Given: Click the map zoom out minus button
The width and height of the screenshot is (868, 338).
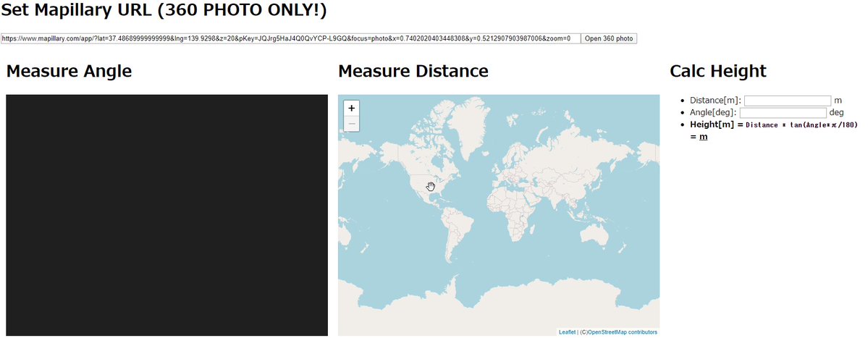Looking at the screenshot, I should 351,124.
